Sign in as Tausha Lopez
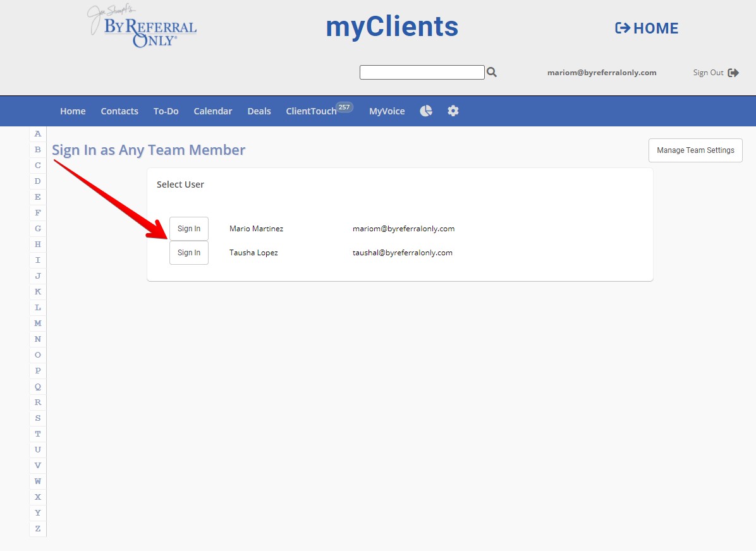 [x=189, y=253]
